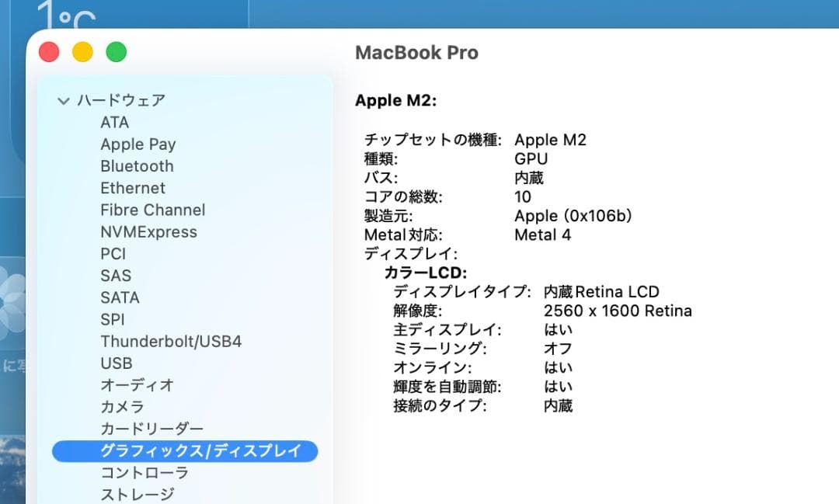Open the Bluetooth hardware section
839x504 pixels.
(x=136, y=165)
